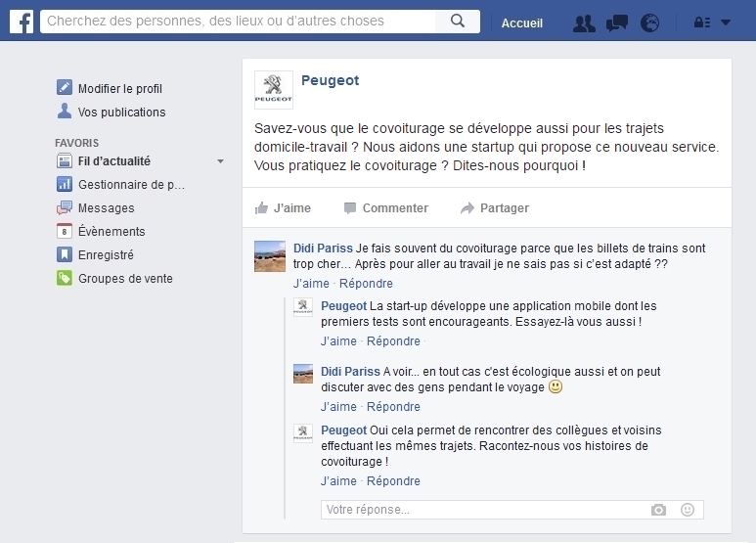Click the search magnifier button

[x=458, y=22]
